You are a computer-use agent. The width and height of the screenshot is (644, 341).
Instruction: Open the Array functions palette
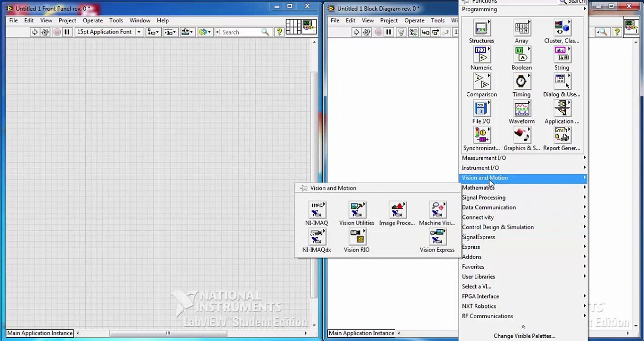click(522, 28)
